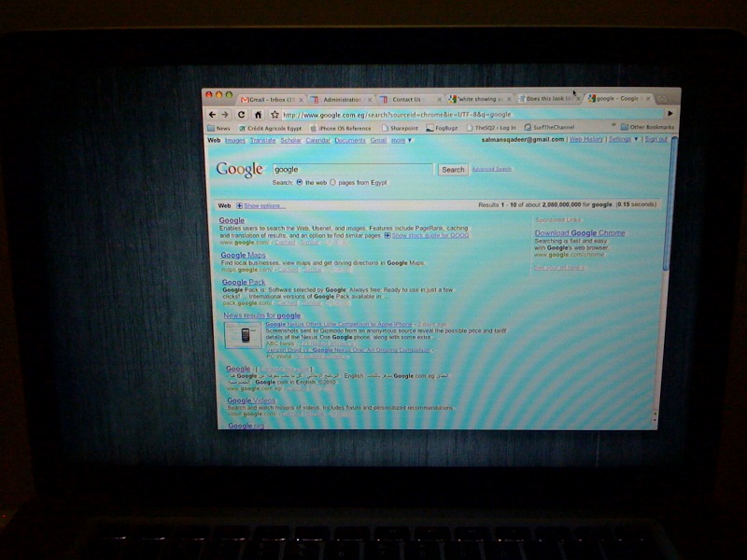The width and height of the screenshot is (747, 560).
Task: Click the Google search text field
Action: [x=353, y=170]
